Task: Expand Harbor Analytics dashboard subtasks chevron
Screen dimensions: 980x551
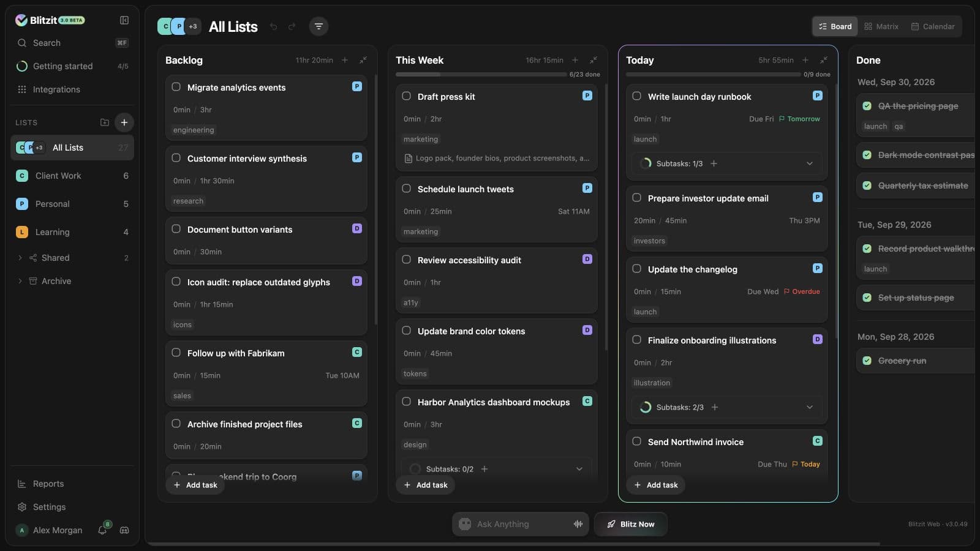Action: (579, 469)
